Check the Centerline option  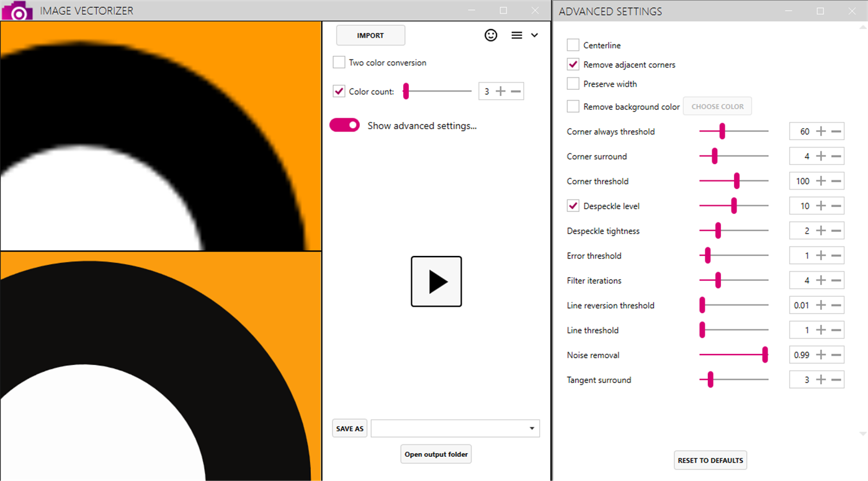572,45
